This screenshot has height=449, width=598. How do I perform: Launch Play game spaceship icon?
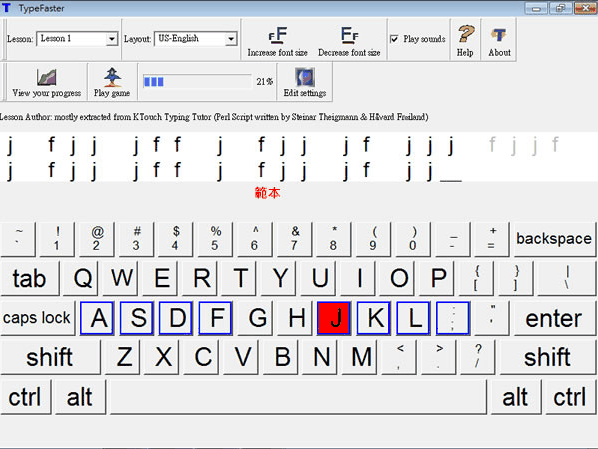tap(112, 77)
